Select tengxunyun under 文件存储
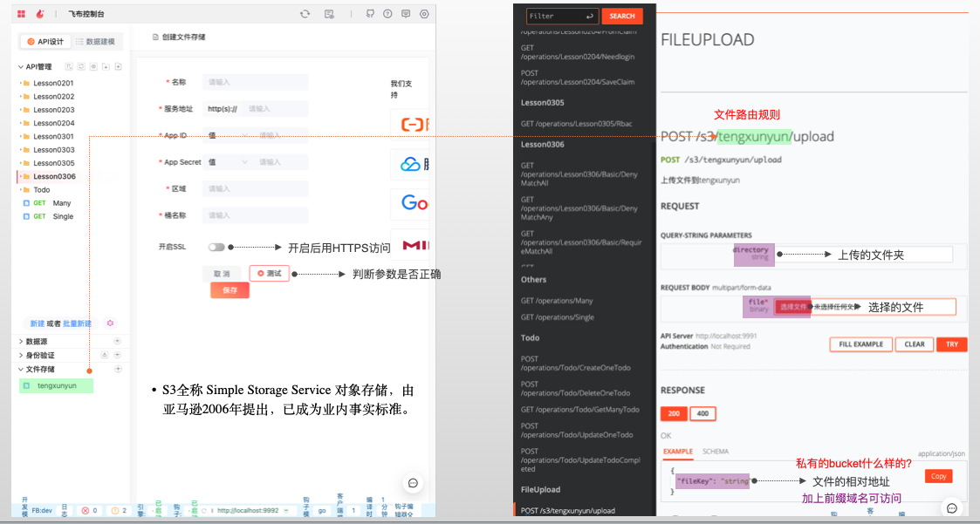This screenshot has width=980, height=524. click(x=57, y=385)
